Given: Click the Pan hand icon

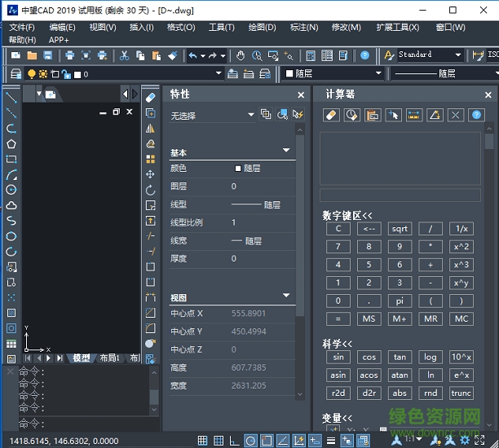Looking at the screenshot, I should [x=241, y=55].
